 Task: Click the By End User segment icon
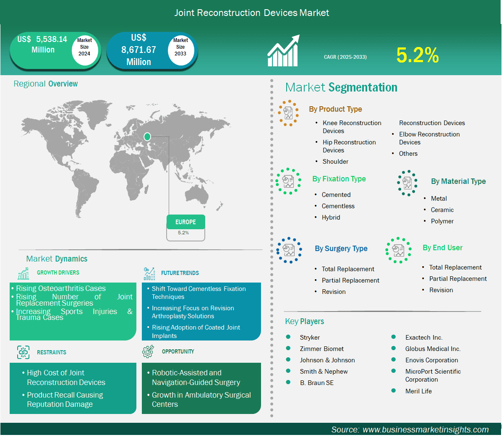click(398, 250)
